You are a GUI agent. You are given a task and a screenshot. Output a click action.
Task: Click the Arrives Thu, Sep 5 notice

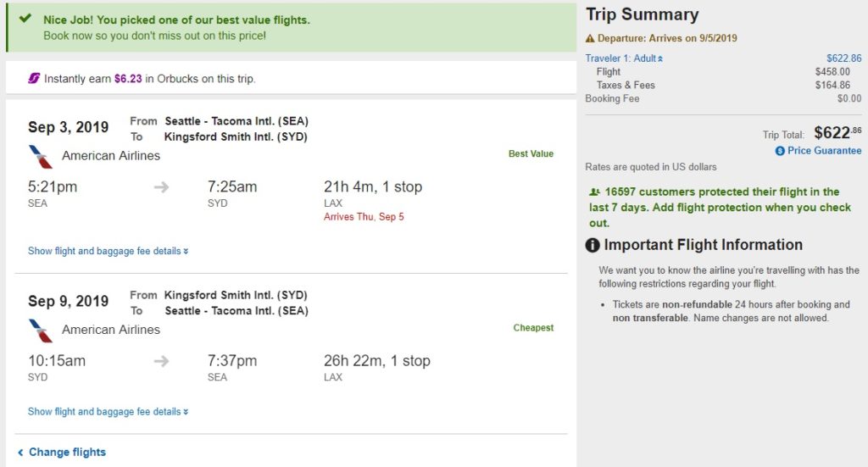click(364, 217)
